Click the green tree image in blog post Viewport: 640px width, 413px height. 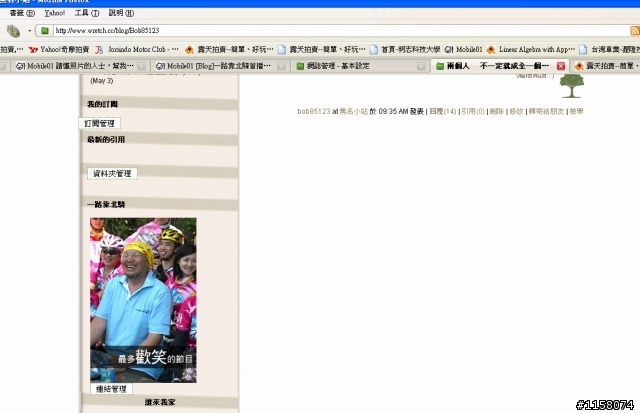click(571, 86)
